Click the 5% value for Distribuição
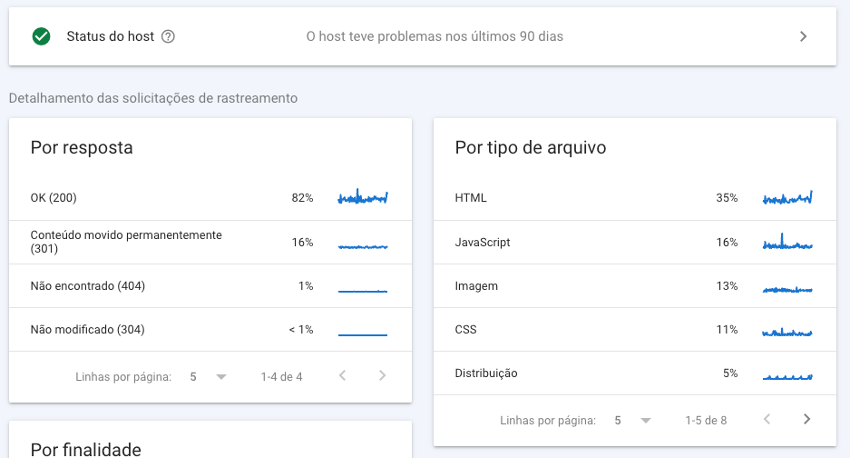The height and width of the screenshot is (458, 850). pyautogui.click(x=730, y=373)
